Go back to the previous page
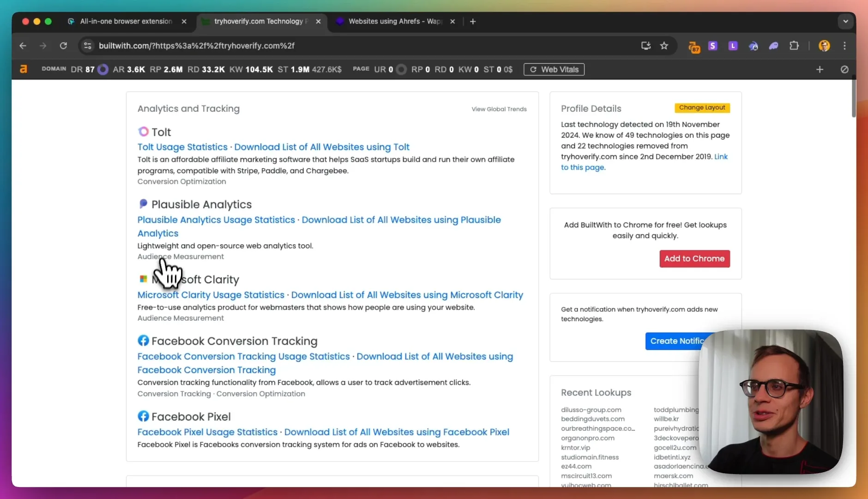The width and height of the screenshot is (868, 499). click(x=23, y=46)
